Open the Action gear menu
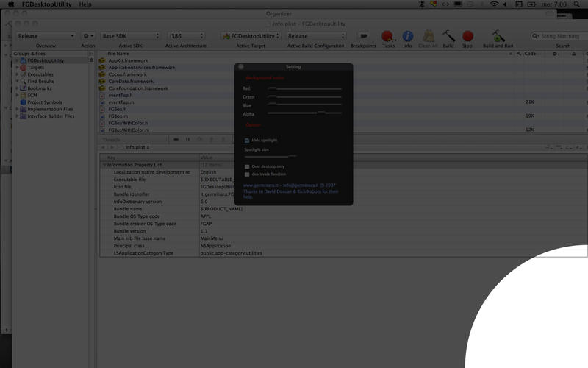 (x=87, y=36)
